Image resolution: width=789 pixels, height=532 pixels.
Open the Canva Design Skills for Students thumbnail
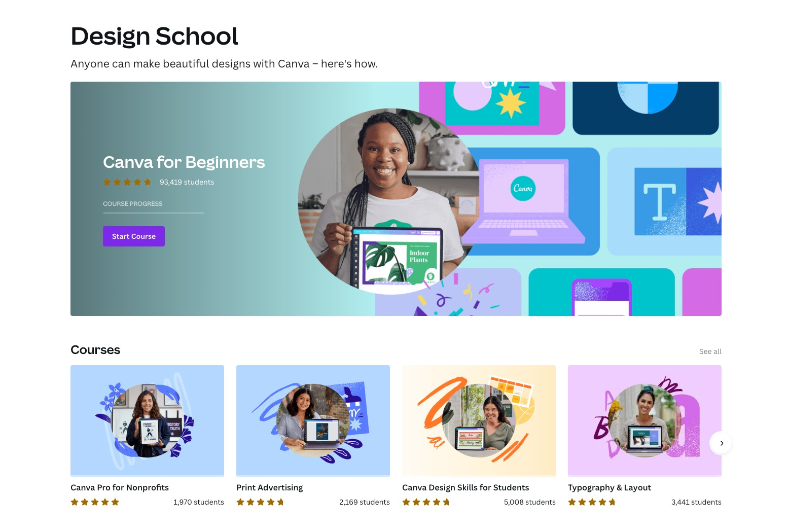click(x=479, y=421)
